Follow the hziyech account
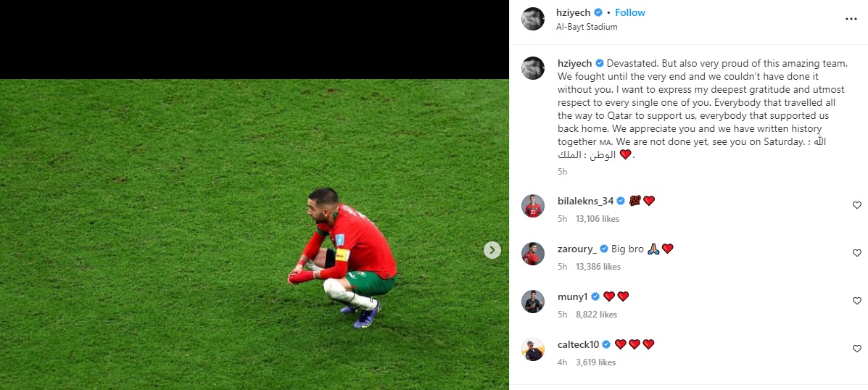Viewport: 868px width, 390px height. pos(630,12)
